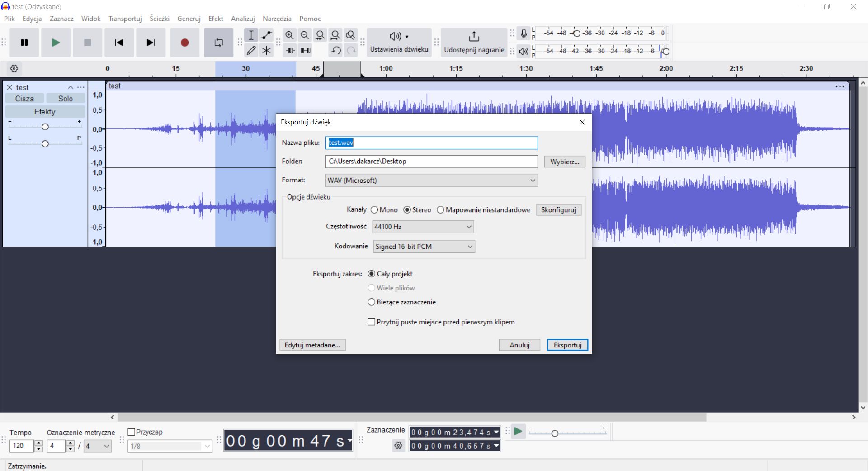Enable Przytnij puste miejsce przed pierwszym klipem

pyautogui.click(x=371, y=322)
